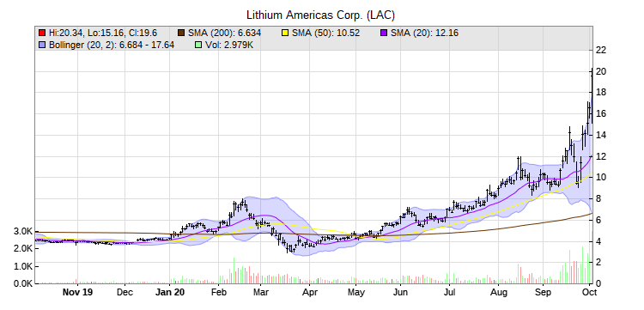Click the blue Bollinger legend swatch
This screenshot has width=644, height=310.
42,45
